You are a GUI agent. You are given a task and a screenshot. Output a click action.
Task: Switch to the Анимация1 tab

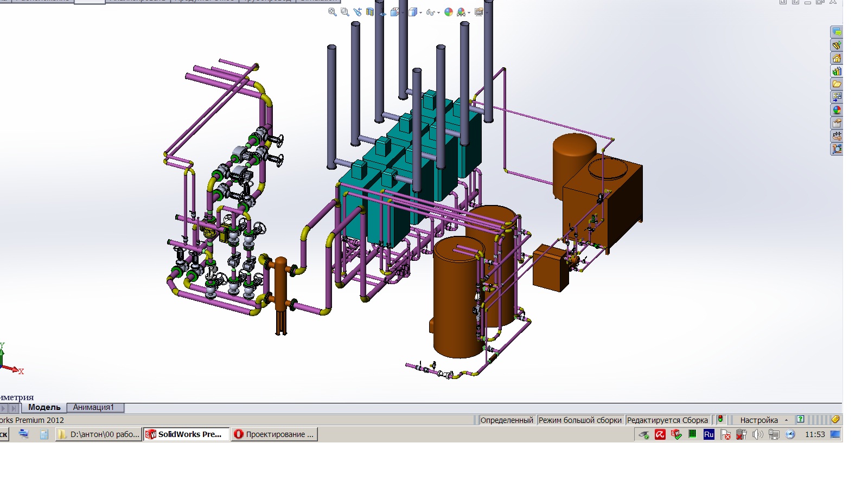93,407
